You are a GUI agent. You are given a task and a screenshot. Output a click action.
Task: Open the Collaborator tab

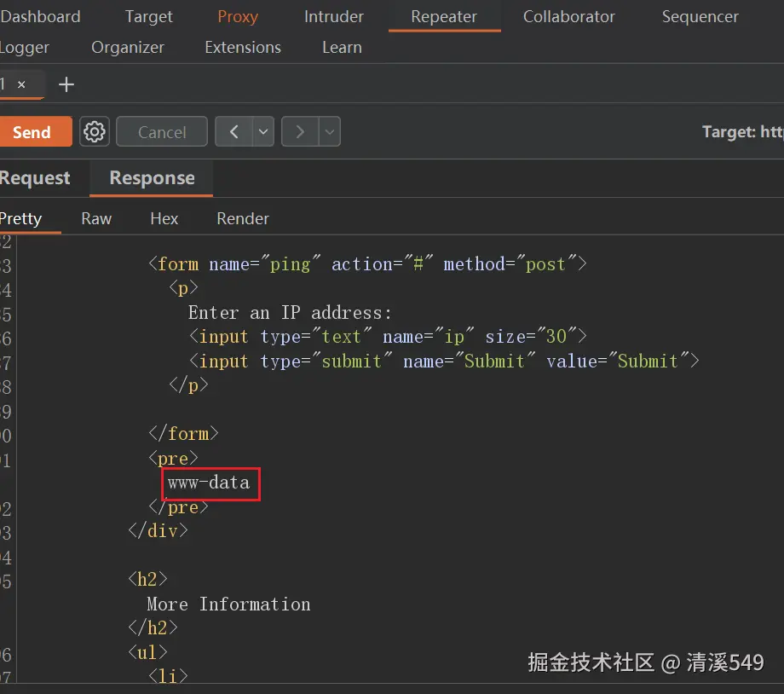tap(569, 16)
